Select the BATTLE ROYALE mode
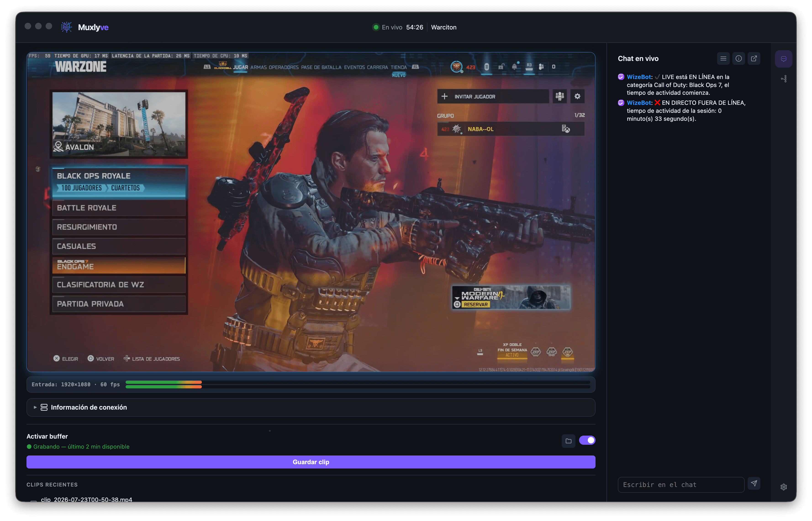 tap(119, 208)
